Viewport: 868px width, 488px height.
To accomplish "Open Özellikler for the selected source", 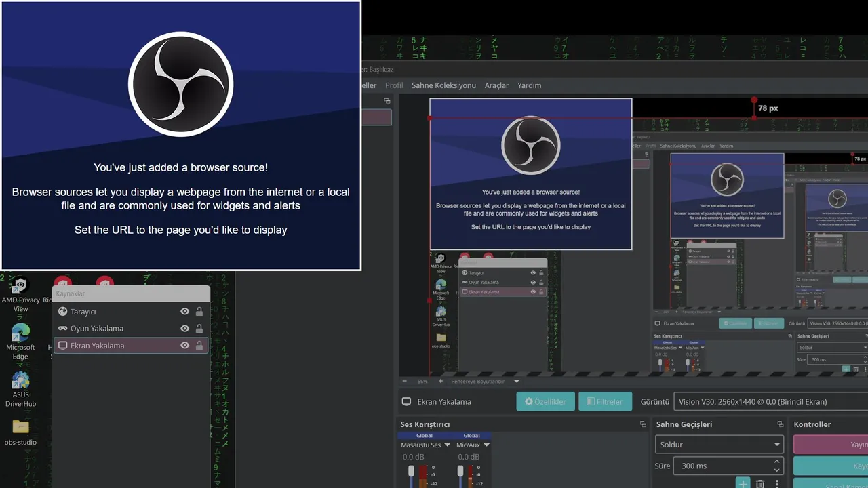I will 545,401.
